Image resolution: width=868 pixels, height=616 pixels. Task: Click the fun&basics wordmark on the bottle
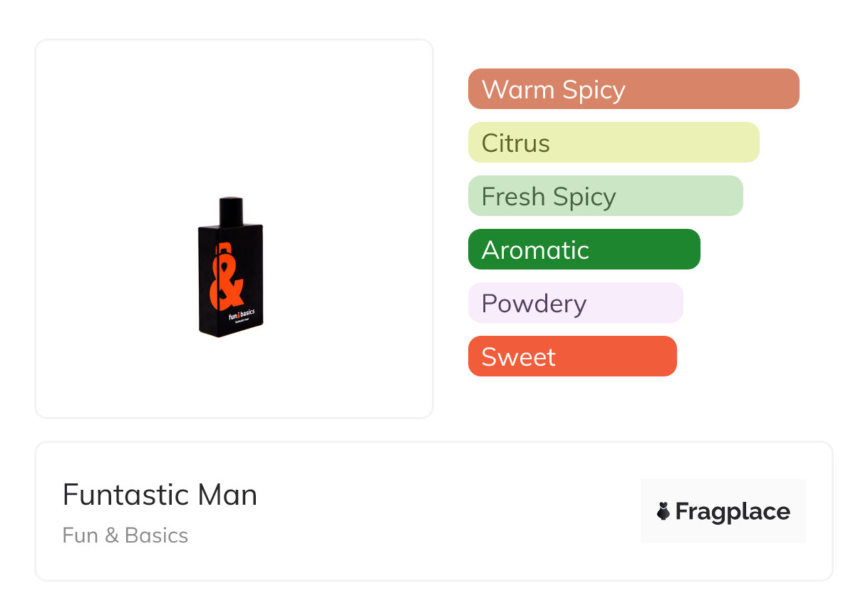coord(241,312)
